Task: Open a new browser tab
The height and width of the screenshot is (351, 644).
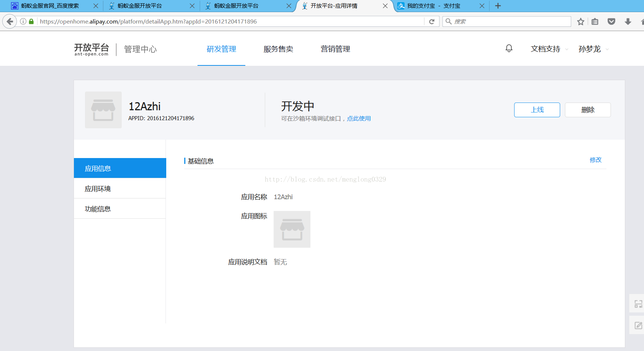Action: tap(498, 6)
